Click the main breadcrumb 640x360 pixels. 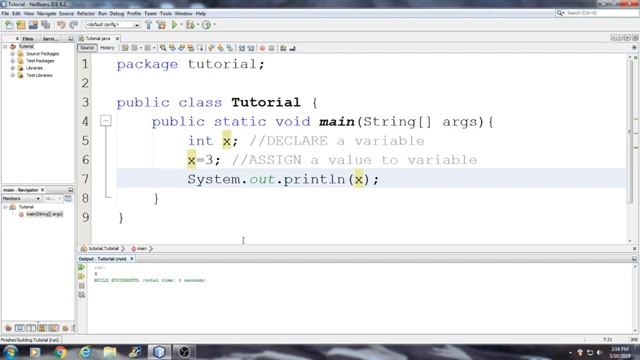pyautogui.click(x=141, y=249)
